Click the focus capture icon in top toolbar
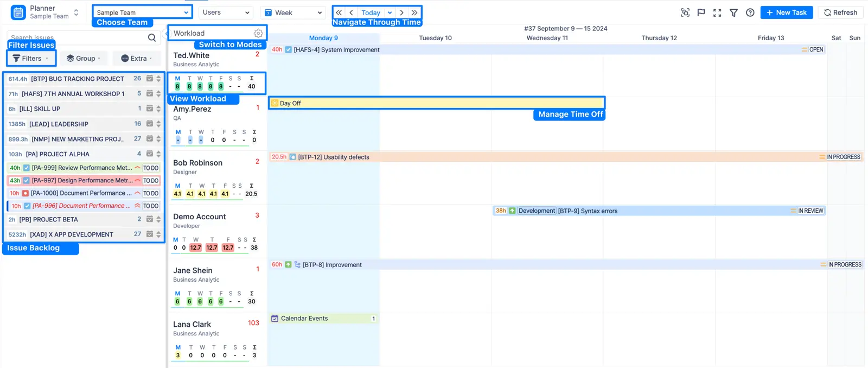This screenshot has height=368, width=868. (685, 12)
